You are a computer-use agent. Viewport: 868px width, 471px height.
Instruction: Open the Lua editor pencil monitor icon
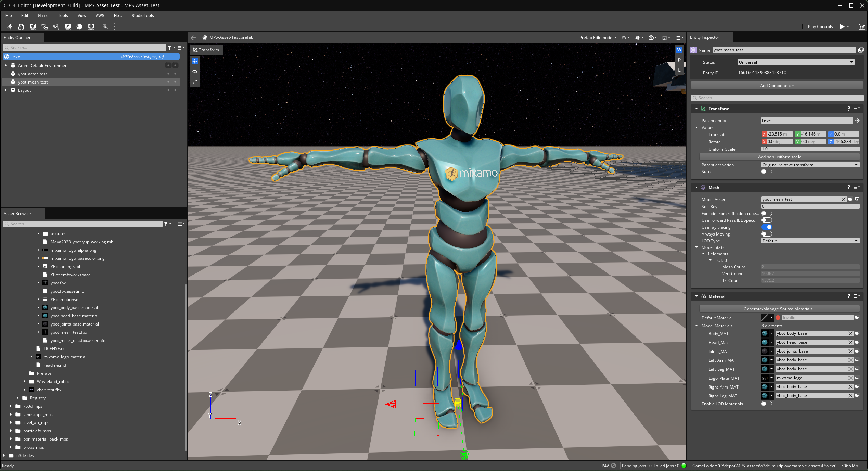68,27
